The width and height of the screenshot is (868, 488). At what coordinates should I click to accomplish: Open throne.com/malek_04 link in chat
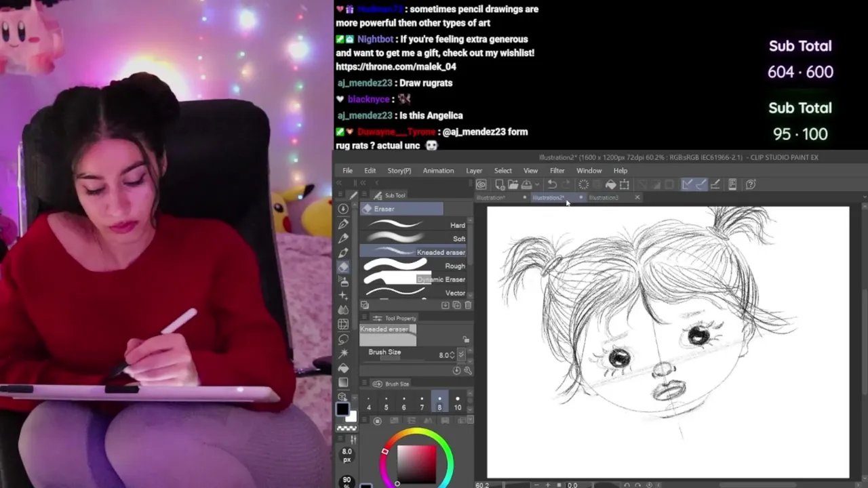(x=395, y=66)
